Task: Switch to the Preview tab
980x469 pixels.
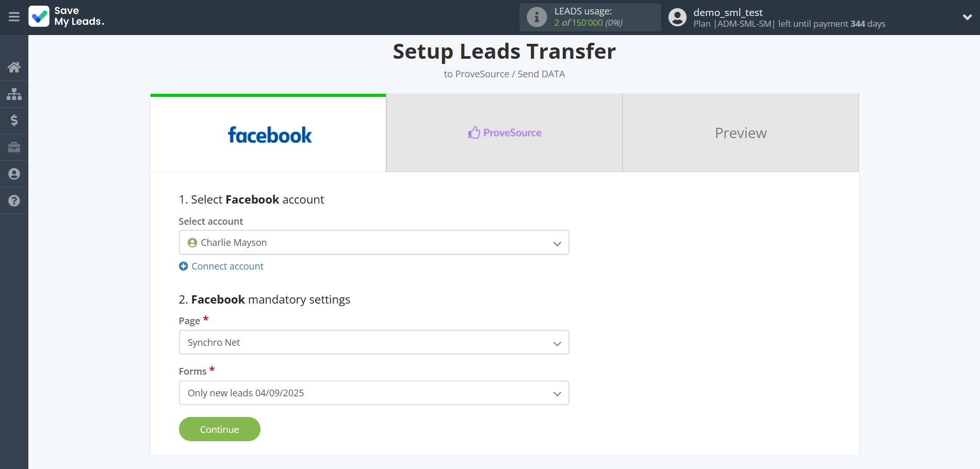Action: tap(740, 132)
